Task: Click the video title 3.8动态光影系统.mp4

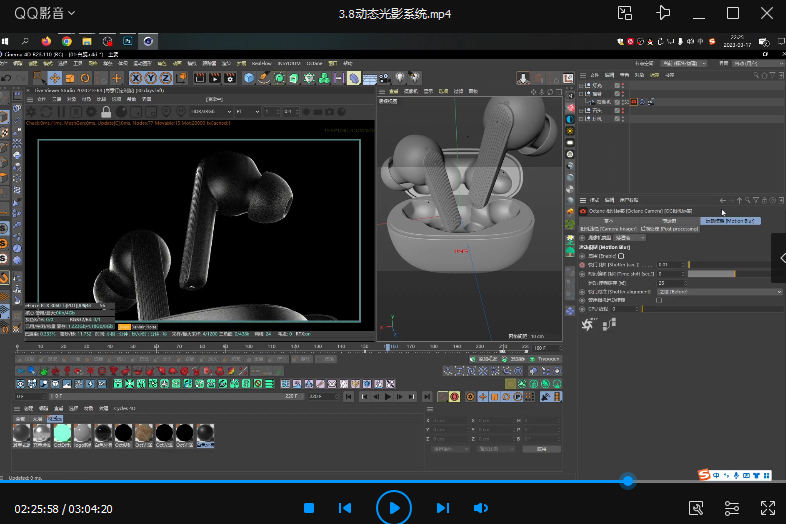Action: pyautogui.click(x=394, y=13)
